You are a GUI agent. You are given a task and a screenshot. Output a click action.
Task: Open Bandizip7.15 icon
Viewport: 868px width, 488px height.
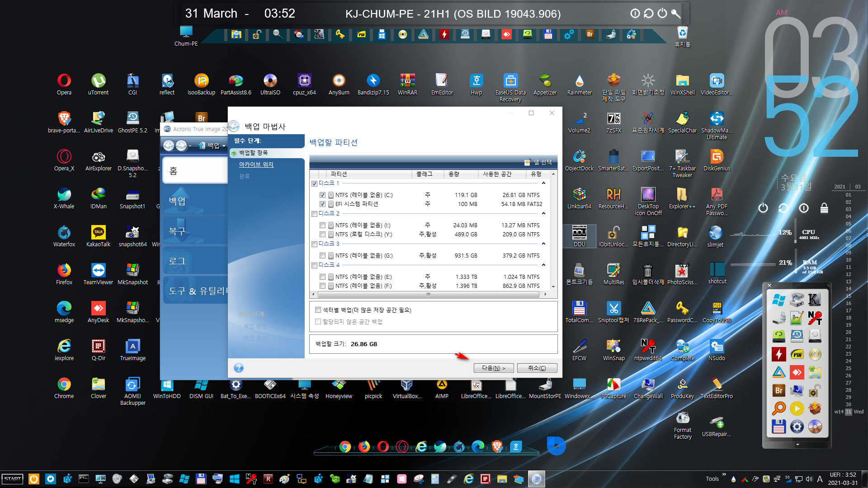coord(373,84)
